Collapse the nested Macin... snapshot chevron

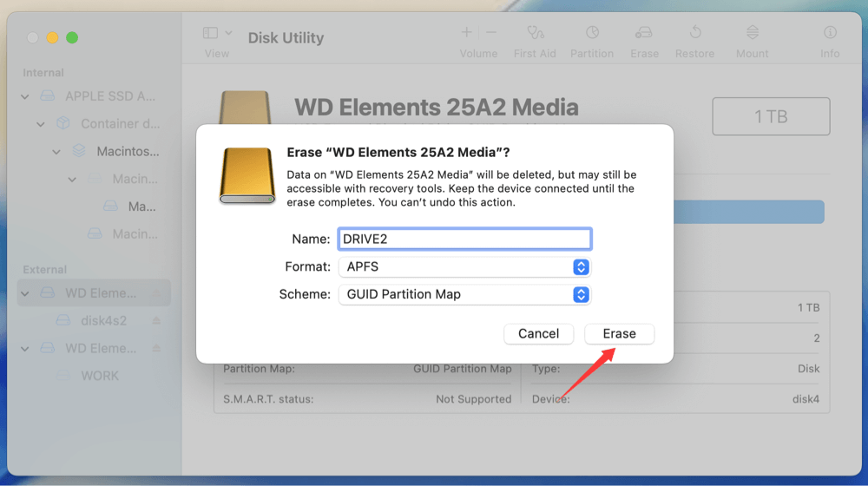coord(72,180)
